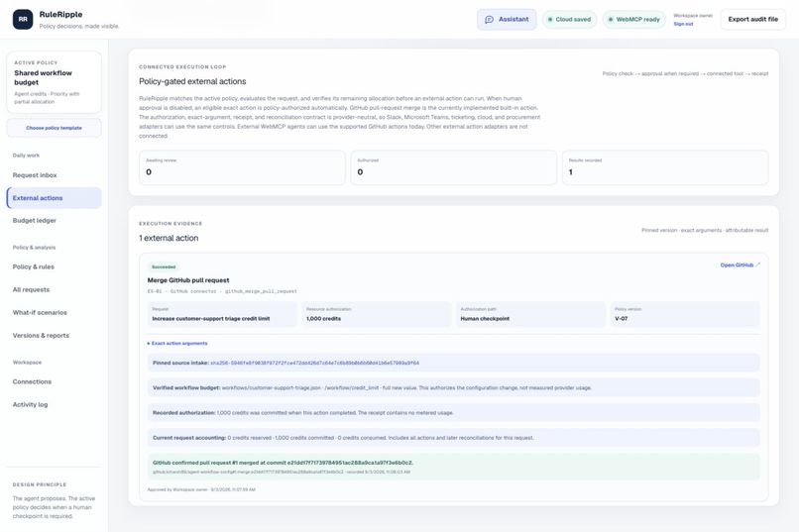Select External actions in sidebar

54,198
